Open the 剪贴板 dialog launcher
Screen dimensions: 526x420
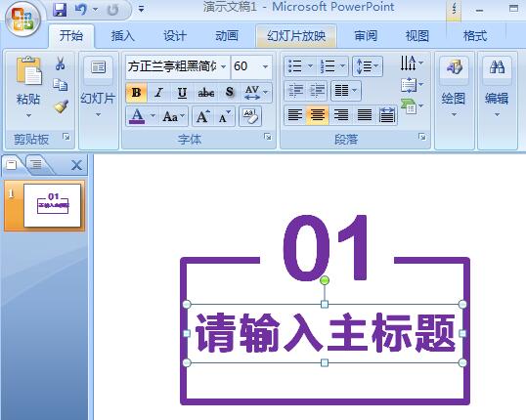[x=66, y=137]
